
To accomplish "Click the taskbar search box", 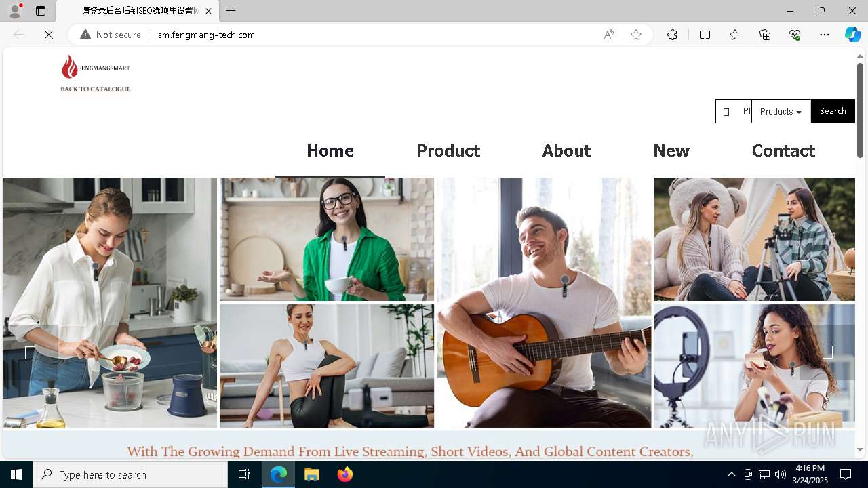I will click(130, 474).
